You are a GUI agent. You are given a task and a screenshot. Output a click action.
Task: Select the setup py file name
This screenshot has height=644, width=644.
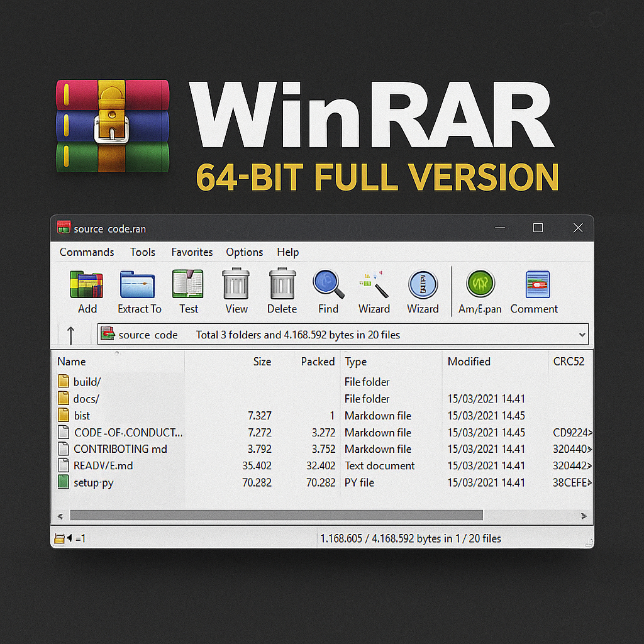pyautogui.click(x=93, y=483)
